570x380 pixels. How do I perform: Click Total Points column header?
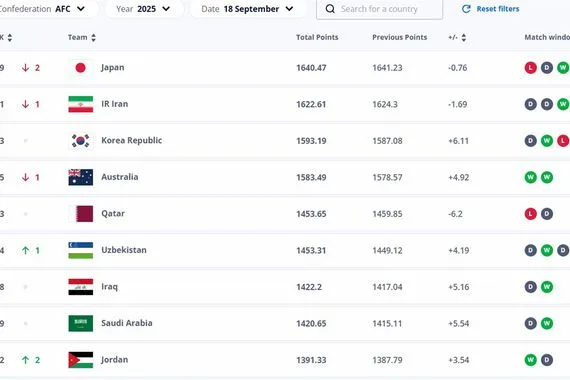coord(317,37)
